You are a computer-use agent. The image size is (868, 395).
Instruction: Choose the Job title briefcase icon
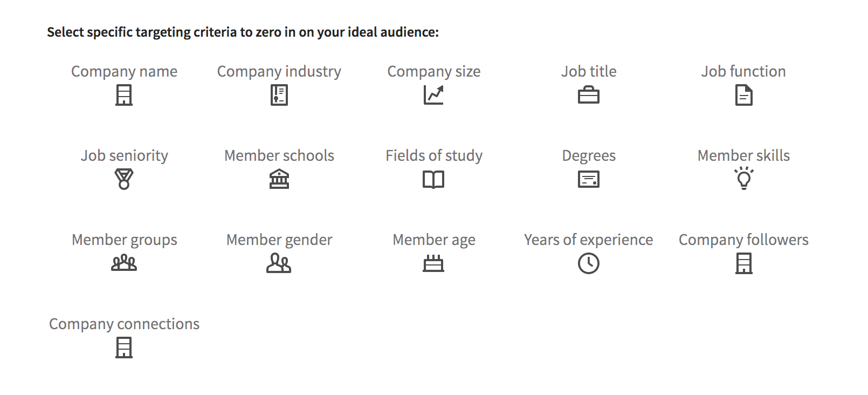588,96
